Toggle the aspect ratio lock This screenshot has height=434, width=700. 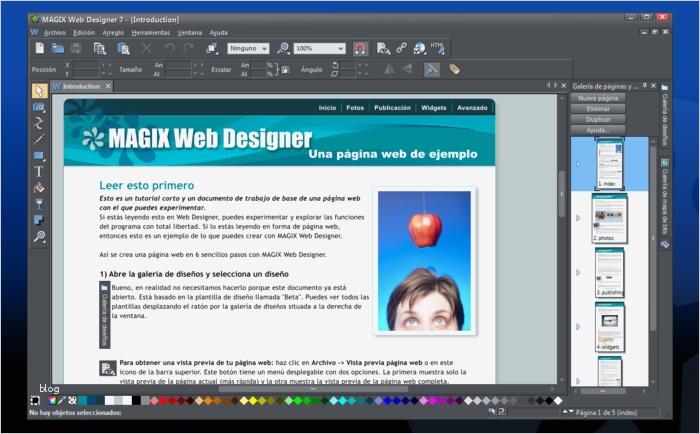click(285, 70)
